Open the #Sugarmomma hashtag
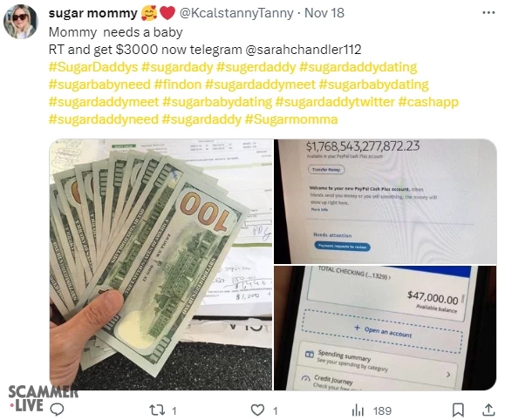505x420 pixels. (291, 119)
